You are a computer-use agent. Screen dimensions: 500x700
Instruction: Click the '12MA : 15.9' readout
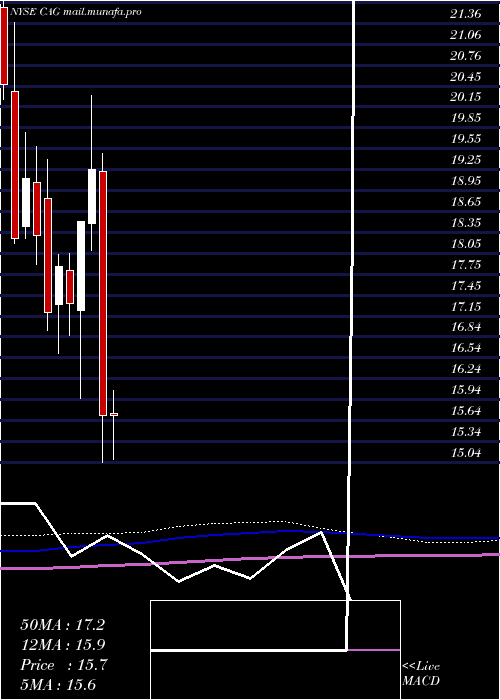click(x=63, y=645)
